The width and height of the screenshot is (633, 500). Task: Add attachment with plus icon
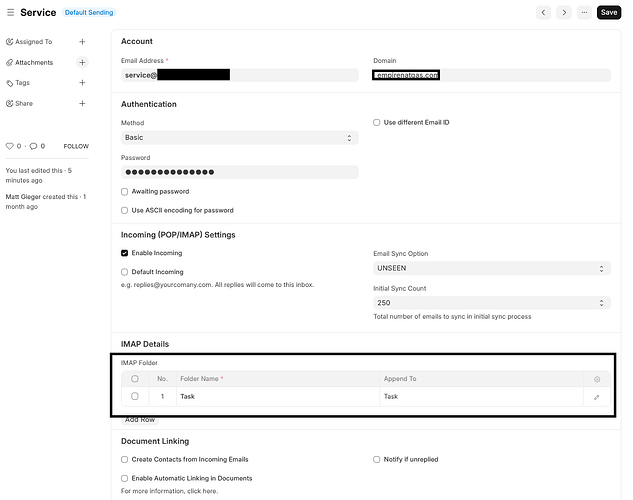point(82,62)
